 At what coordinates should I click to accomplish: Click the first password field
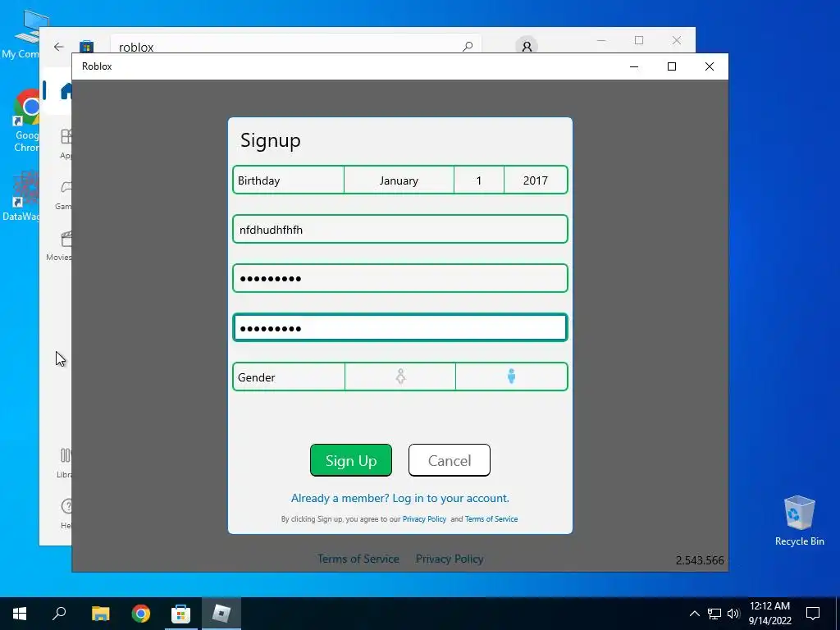400,278
